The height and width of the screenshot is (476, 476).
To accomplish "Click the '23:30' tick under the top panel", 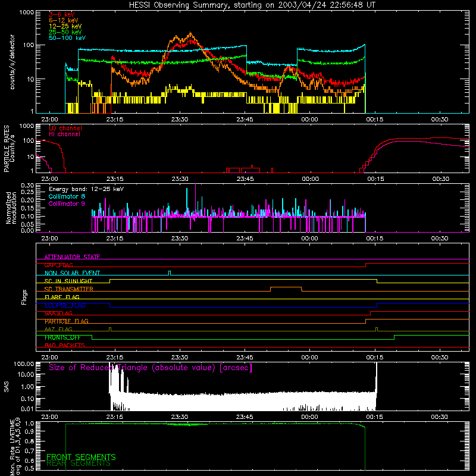I will 180,120.
